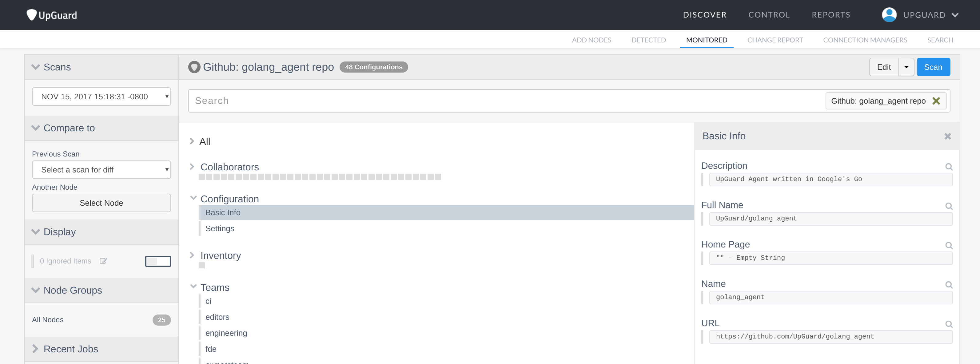Image resolution: width=980 pixels, height=364 pixels.
Task: Switch to the CHANGE REPORT tab
Action: coord(775,40)
